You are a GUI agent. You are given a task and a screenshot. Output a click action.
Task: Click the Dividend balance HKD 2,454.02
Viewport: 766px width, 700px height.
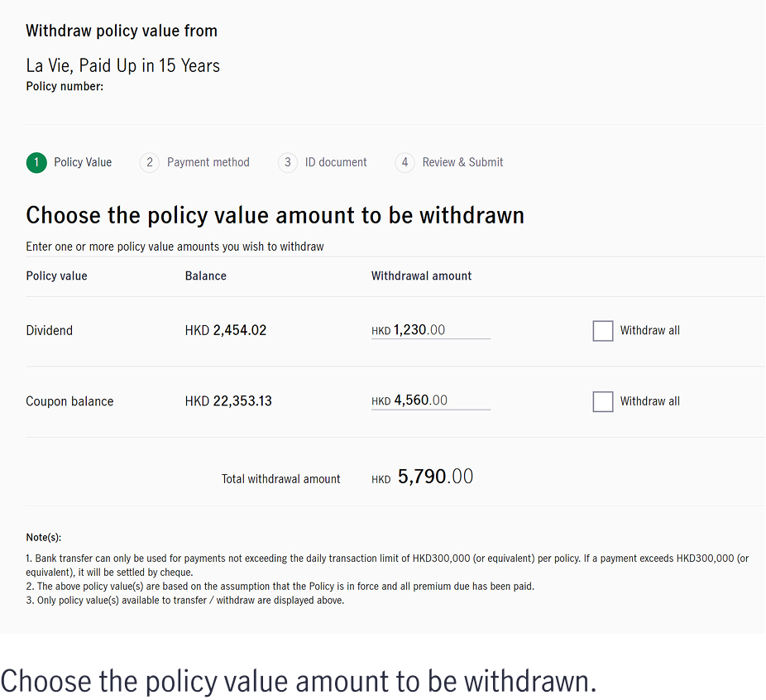click(x=226, y=331)
